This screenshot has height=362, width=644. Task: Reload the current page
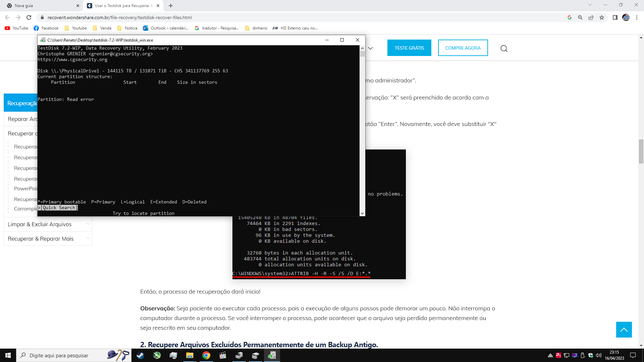(x=29, y=17)
